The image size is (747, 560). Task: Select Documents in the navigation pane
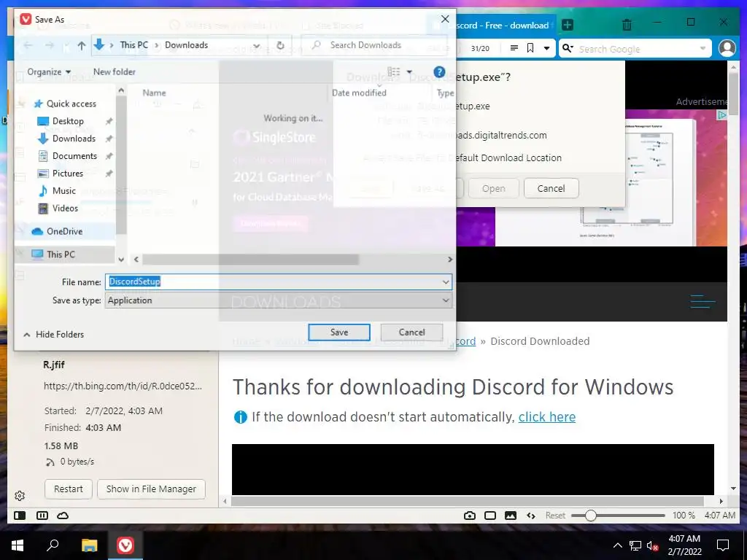(x=74, y=156)
